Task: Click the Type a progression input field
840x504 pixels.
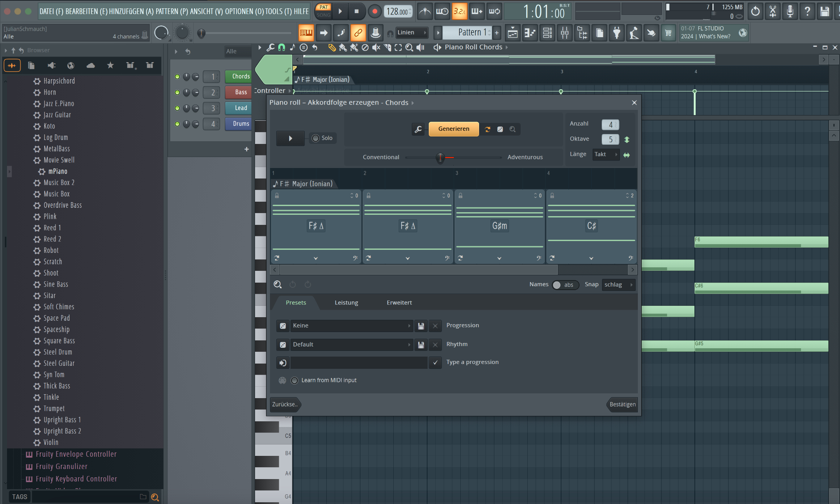Action: pyautogui.click(x=359, y=363)
